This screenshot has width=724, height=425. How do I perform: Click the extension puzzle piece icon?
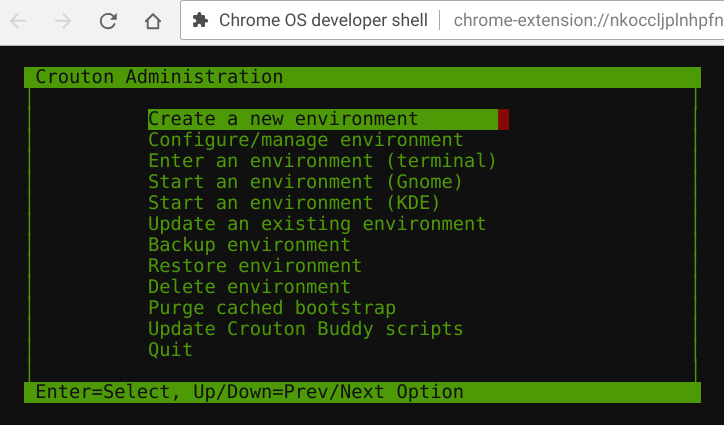[x=200, y=20]
